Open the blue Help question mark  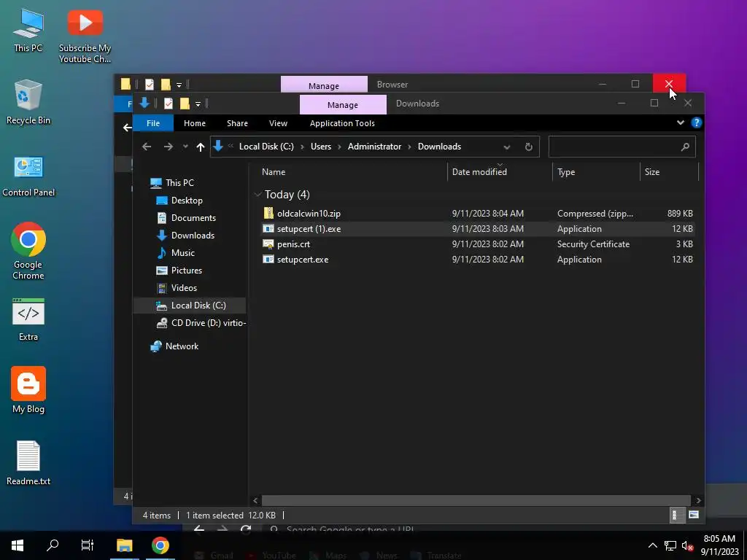pos(696,122)
